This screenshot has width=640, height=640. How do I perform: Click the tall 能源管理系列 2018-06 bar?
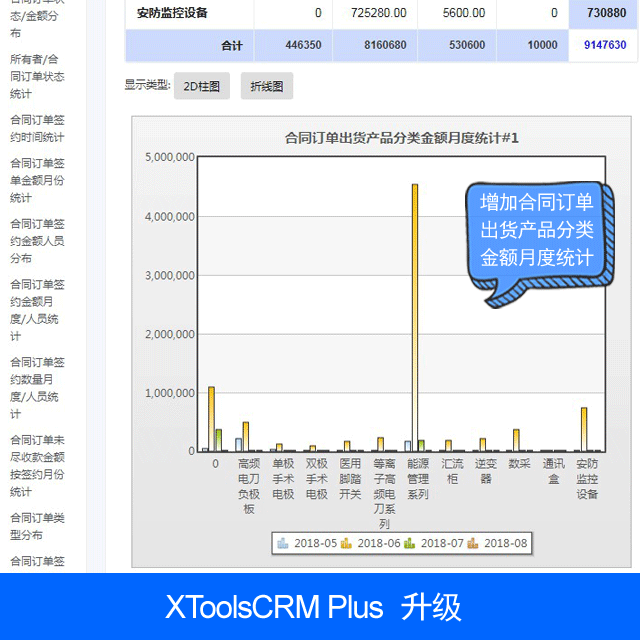coord(415,318)
